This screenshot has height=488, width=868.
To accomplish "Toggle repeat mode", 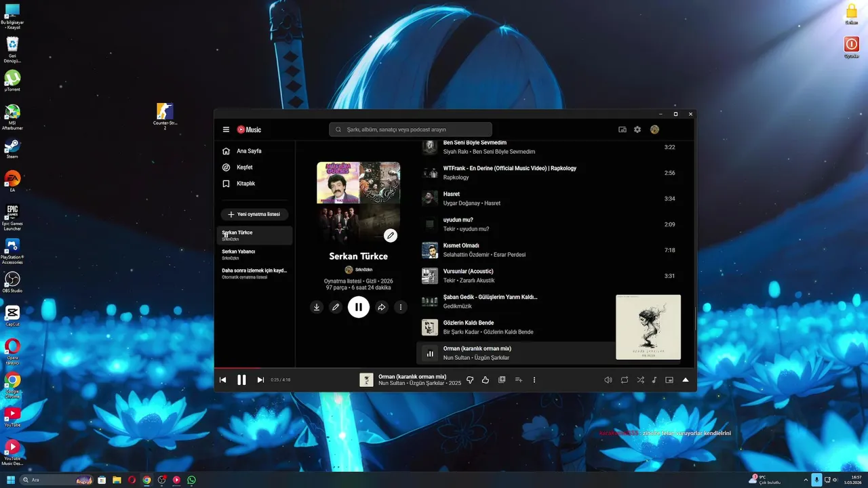I will [x=625, y=380].
